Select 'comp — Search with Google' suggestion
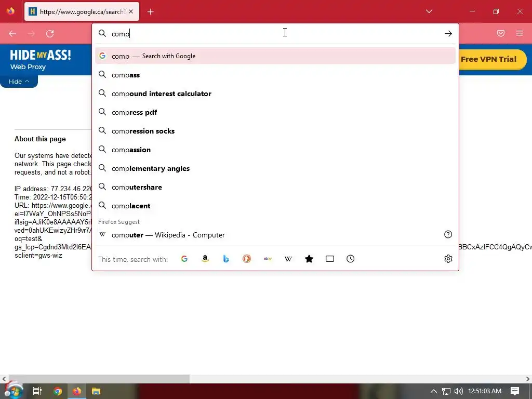Screen dimensions: 532x399 (275, 56)
